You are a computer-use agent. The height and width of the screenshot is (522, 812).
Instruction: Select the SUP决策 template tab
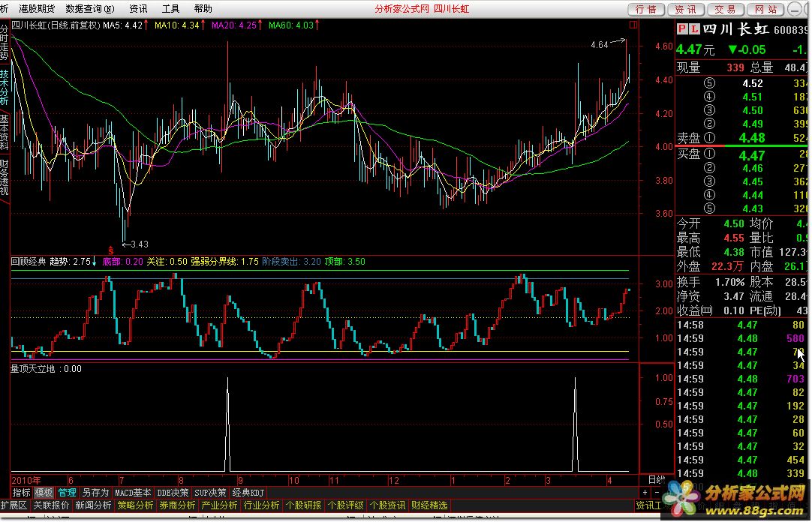(x=210, y=493)
